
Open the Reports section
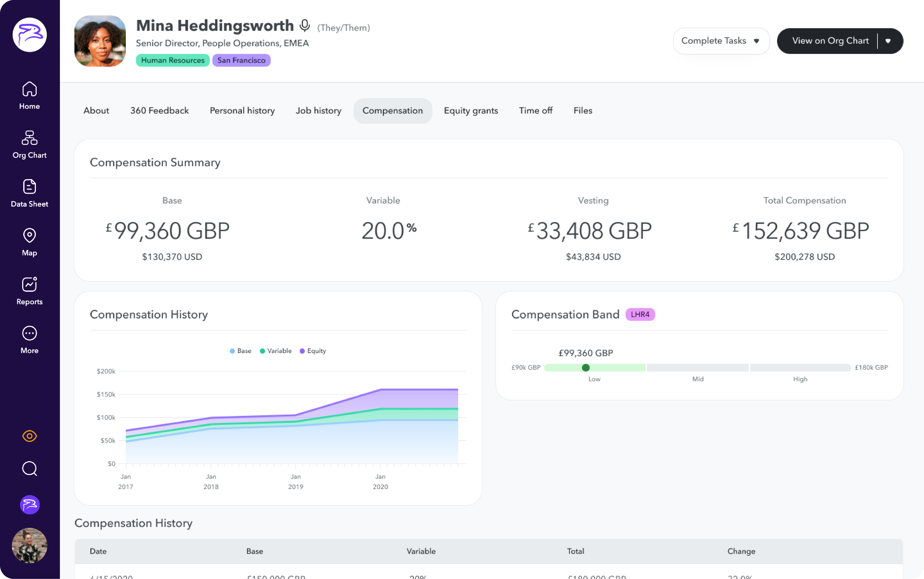[x=29, y=291]
